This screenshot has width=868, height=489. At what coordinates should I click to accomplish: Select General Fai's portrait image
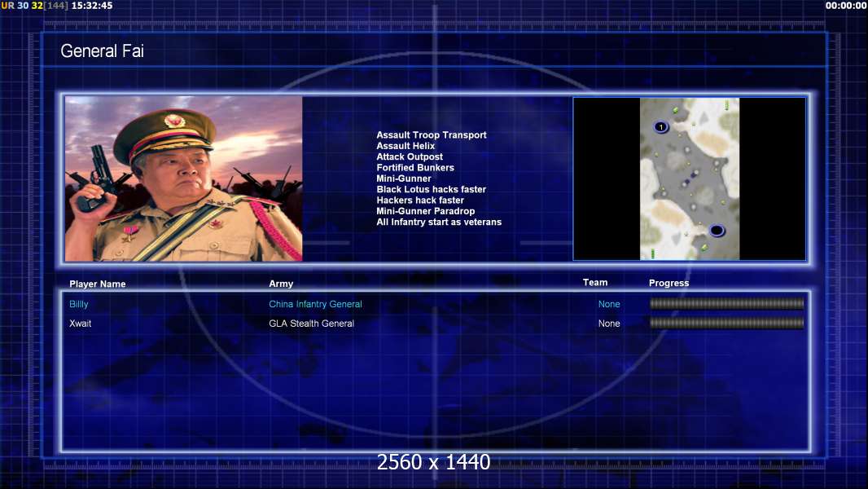[x=184, y=178]
